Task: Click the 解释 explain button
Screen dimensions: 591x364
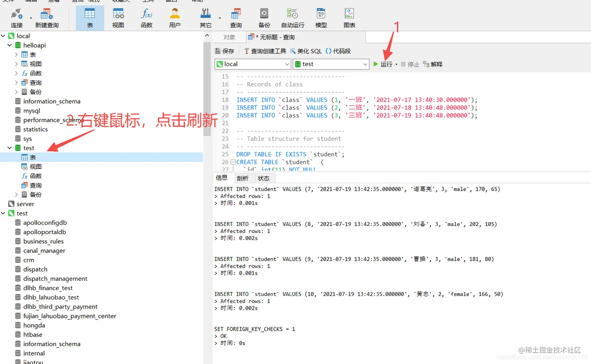Action: 433,64
